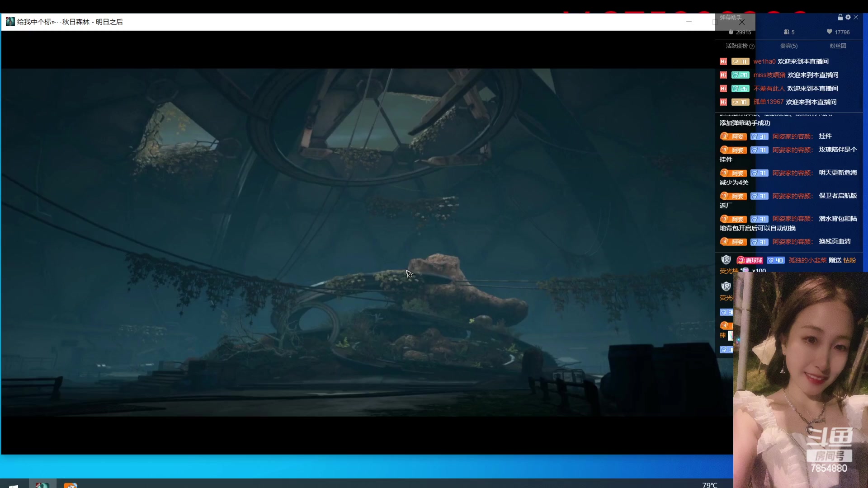
Task: Open the Windows Start menu
Action: pos(14,485)
